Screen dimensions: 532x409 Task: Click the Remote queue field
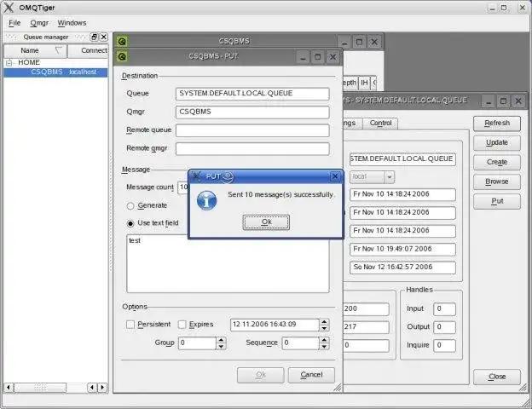pyautogui.click(x=252, y=130)
